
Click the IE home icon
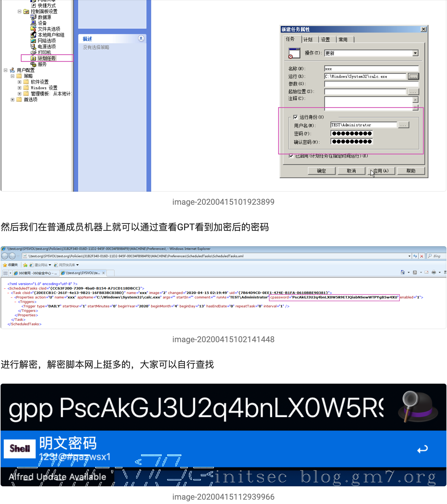(x=403, y=272)
